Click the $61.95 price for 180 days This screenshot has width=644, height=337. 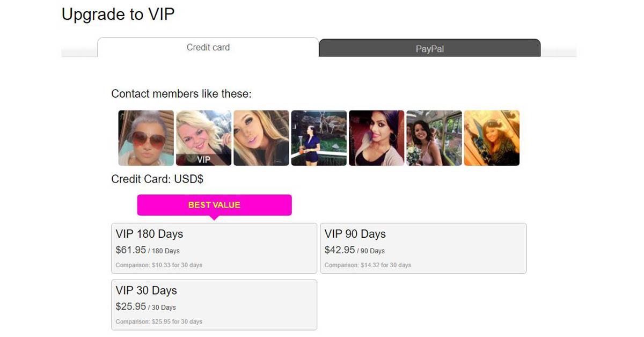tap(131, 250)
